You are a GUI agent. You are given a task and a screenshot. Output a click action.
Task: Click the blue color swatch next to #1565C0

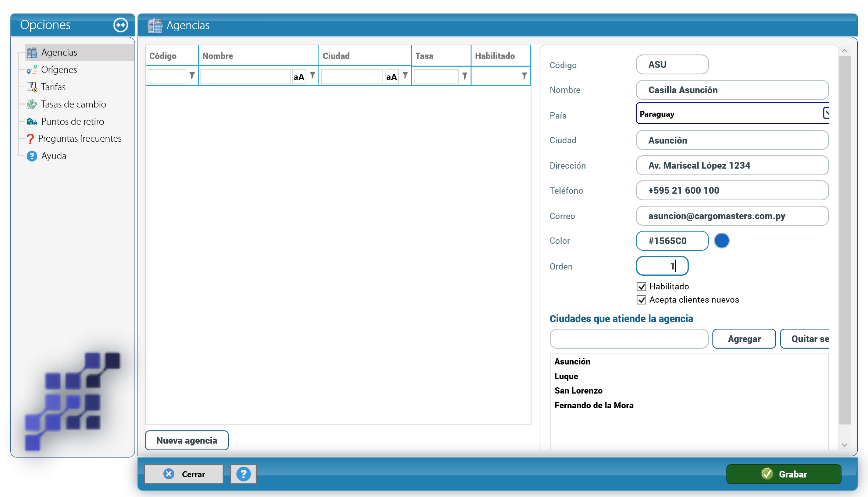(722, 241)
